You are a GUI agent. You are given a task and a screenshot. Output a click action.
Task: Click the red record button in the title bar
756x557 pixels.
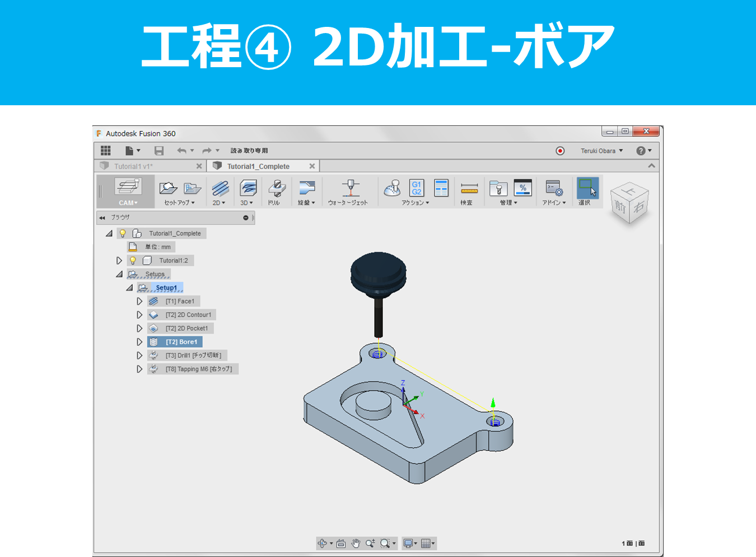[559, 150]
